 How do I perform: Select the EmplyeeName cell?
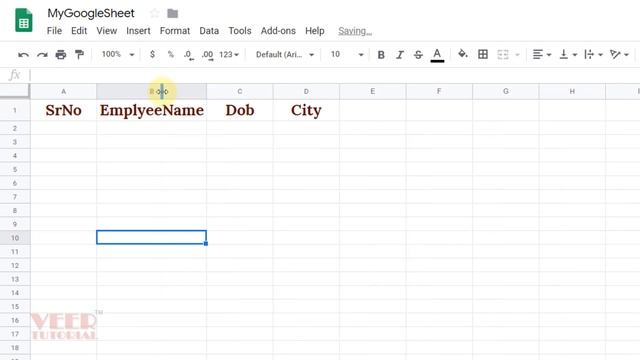[x=151, y=110]
